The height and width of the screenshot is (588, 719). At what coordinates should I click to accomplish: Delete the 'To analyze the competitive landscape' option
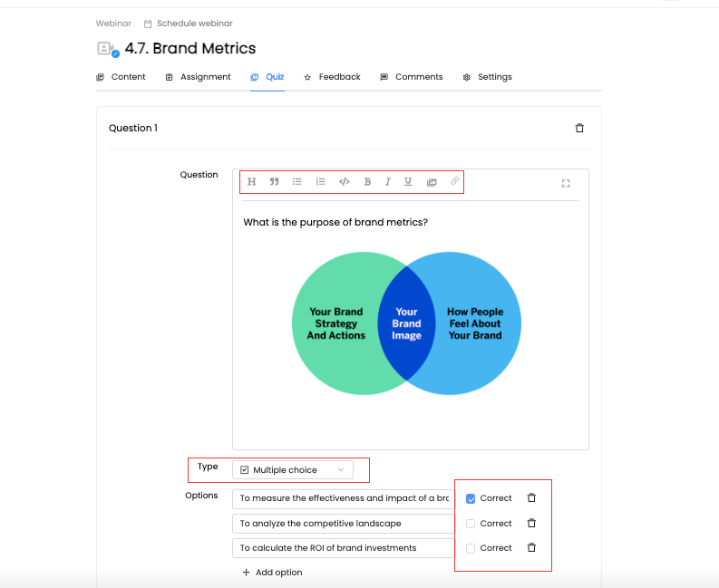pos(531,523)
